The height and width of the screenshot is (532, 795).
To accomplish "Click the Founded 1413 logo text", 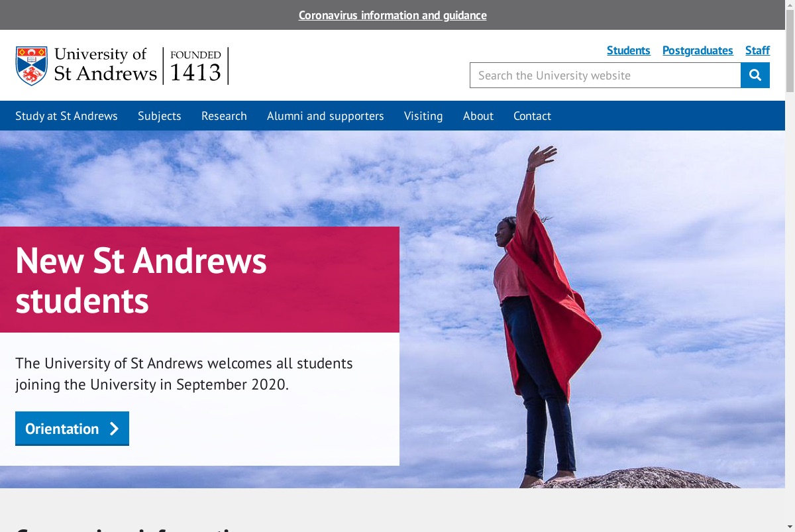I will (x=195, y=66).
